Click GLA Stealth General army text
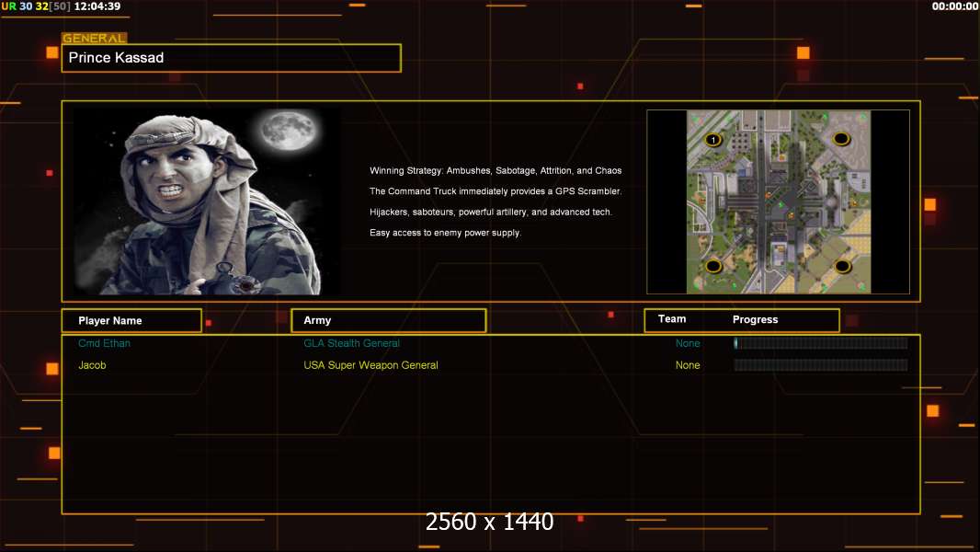 351,343
